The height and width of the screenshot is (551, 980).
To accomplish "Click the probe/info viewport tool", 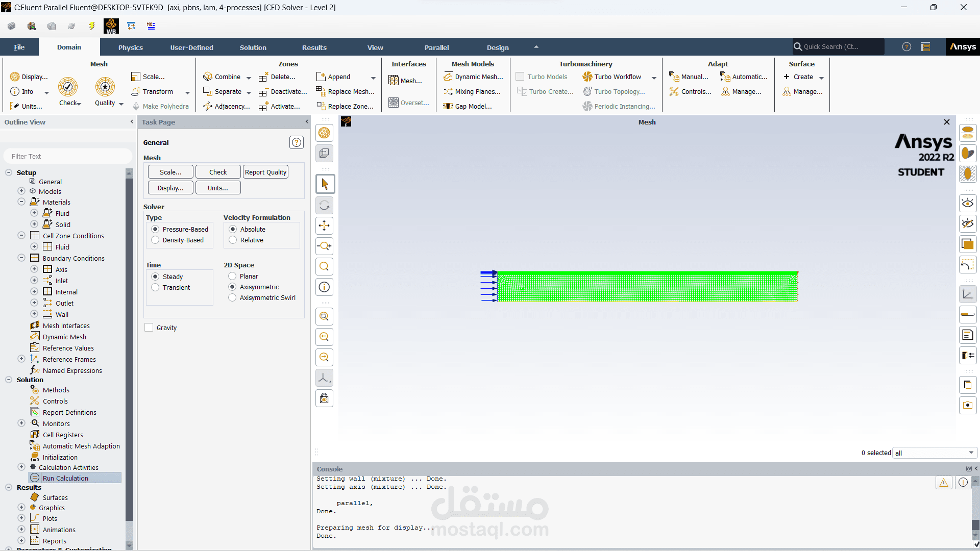I will click(x=324, y=287).
